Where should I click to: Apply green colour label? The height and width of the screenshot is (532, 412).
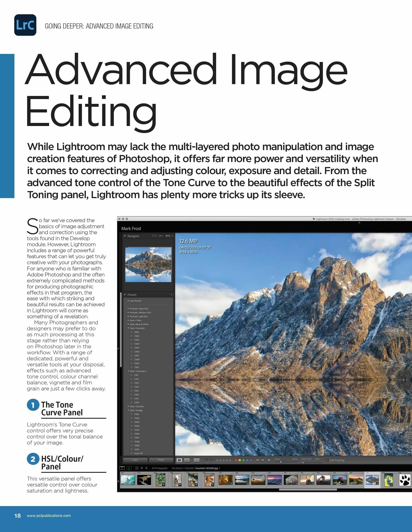pos(243,460)
